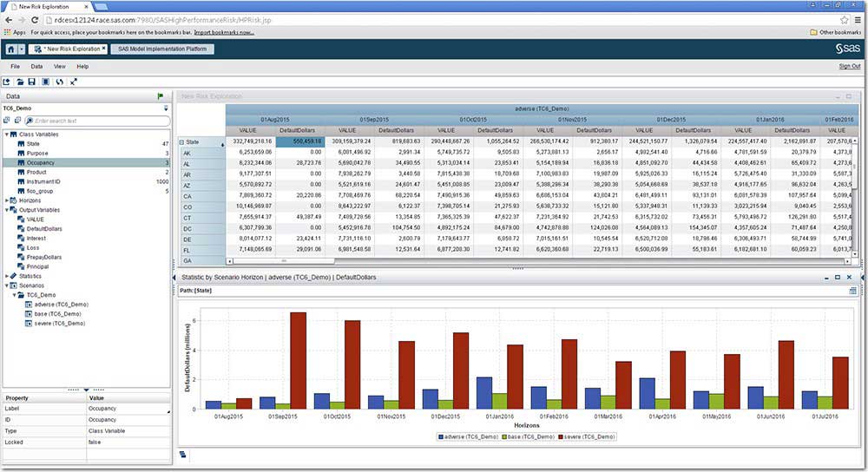
Task: Click table horizontal scrollbar thumb
Action: coord(284,261)
